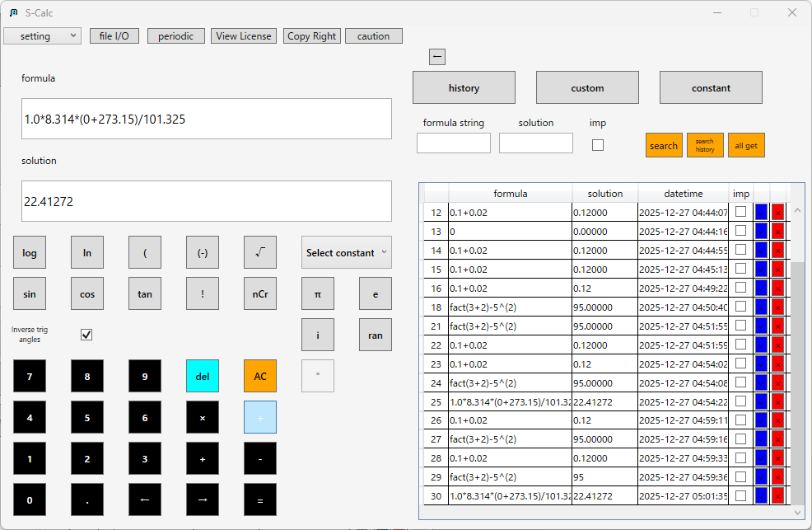Click the equals = key

click(x=260, y=500)
